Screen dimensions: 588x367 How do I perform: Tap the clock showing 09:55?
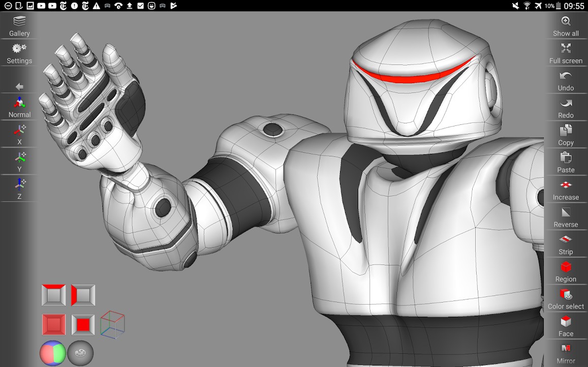[x=574, y=6]
